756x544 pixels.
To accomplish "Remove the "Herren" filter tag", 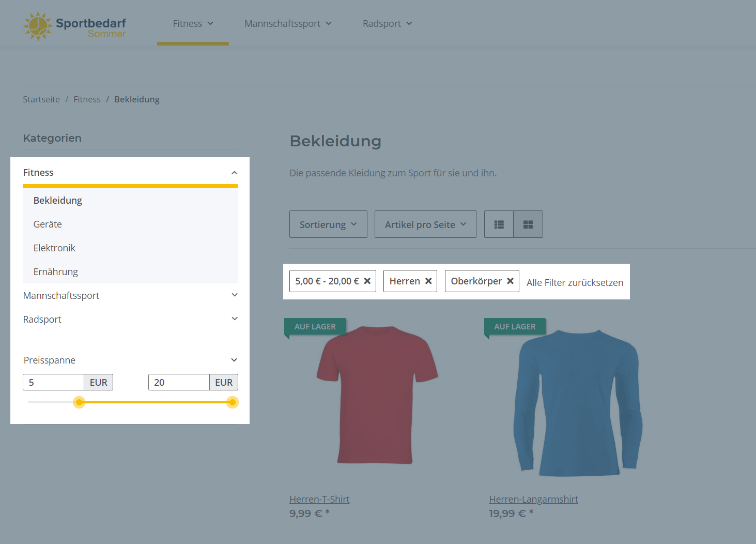I will click(428, 281).
